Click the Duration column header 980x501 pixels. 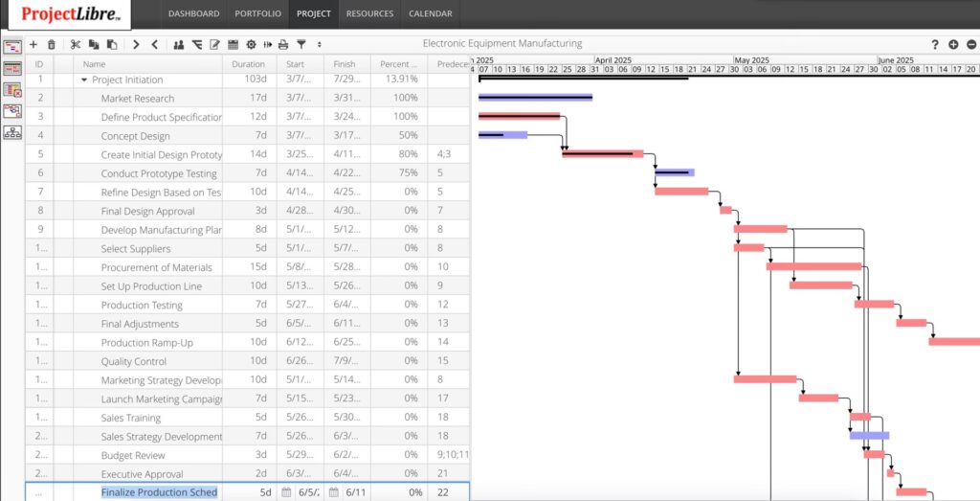pos(249,64)
